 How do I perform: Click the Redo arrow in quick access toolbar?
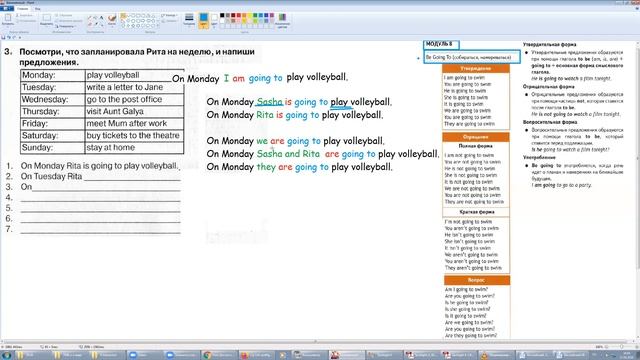(x=14, y=37)
